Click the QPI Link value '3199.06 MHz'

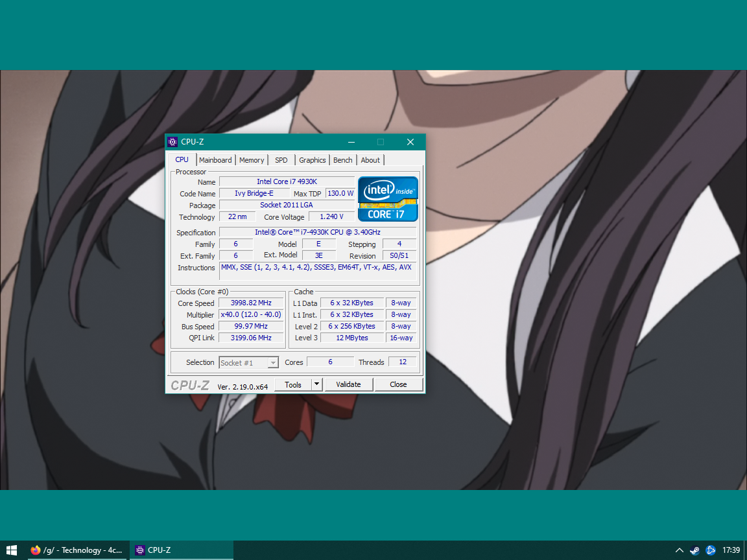pos(251,338)
